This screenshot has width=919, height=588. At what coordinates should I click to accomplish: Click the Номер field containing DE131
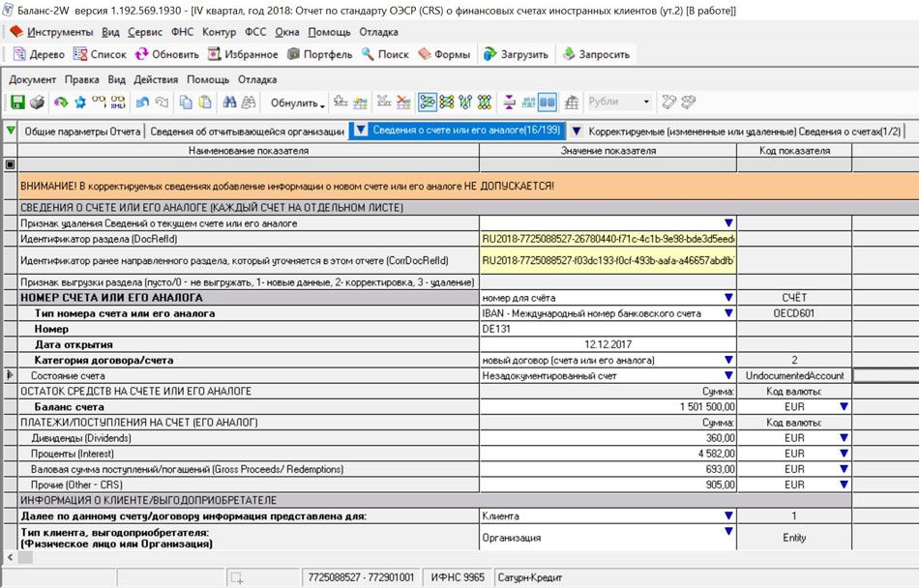608,329
